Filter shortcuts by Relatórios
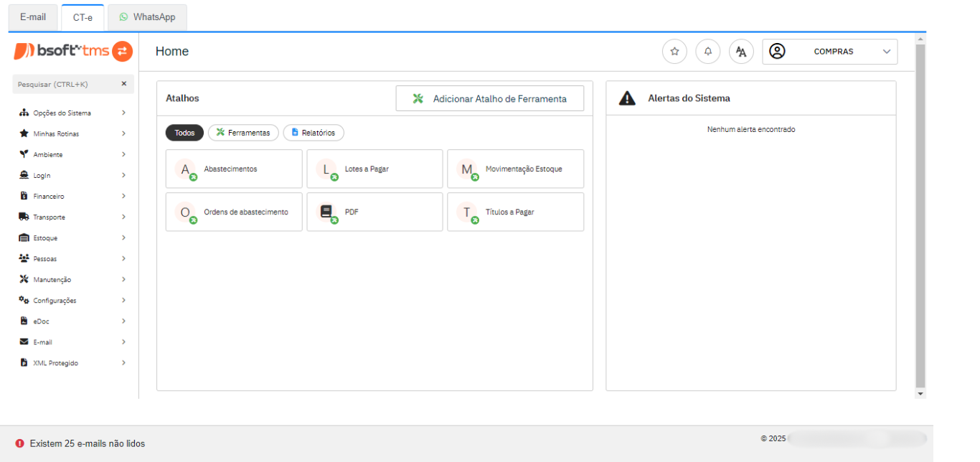 tap(314, 133)
